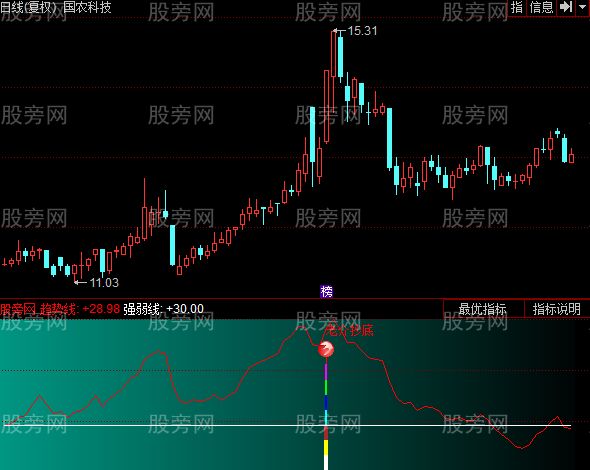Open the 最优指标 tab
This screenshot has width=590, height=470.
(483, 309)
